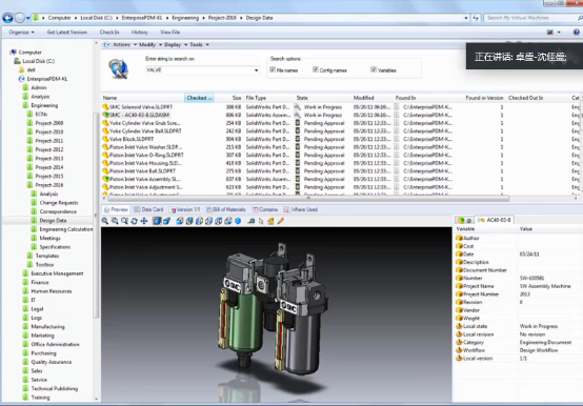Open the Modify dropdown menu
The height and width of the screenshot is (406, 583).
[x=150, y=45]
